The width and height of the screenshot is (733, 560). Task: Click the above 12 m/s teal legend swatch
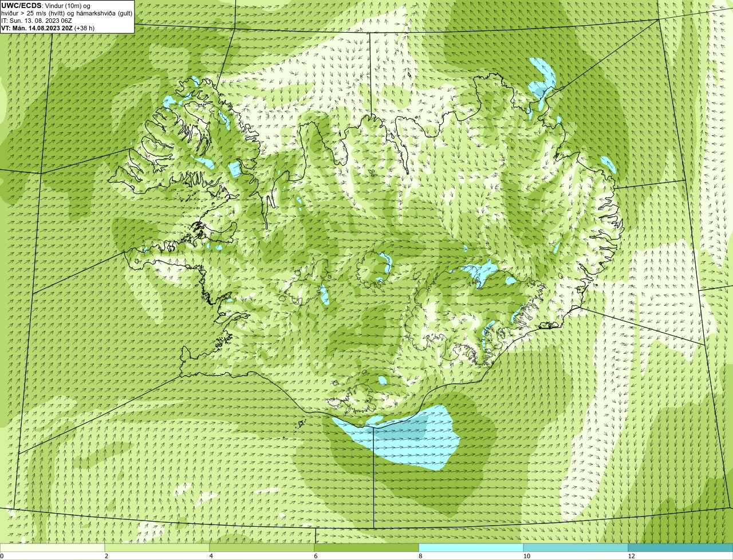[680, 548]
